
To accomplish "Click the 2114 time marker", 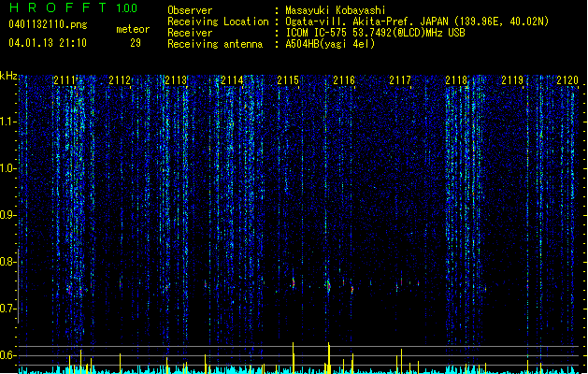I will pos(232,80).
